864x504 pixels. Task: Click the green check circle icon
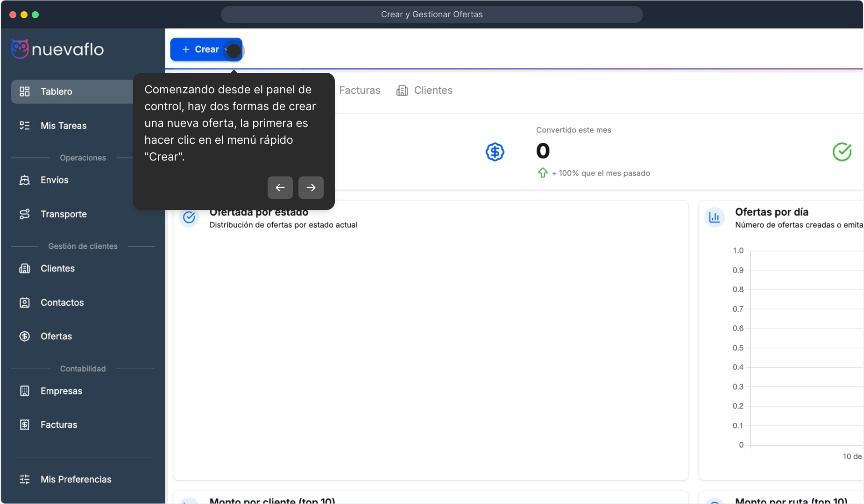click(842, 152)
